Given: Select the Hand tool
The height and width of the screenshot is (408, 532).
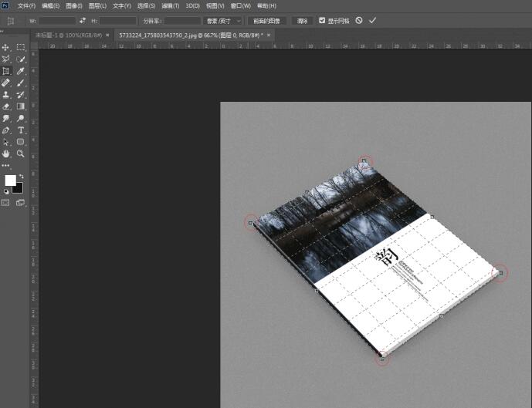Looking at the screenshot, I should click(x=6, y=153).
